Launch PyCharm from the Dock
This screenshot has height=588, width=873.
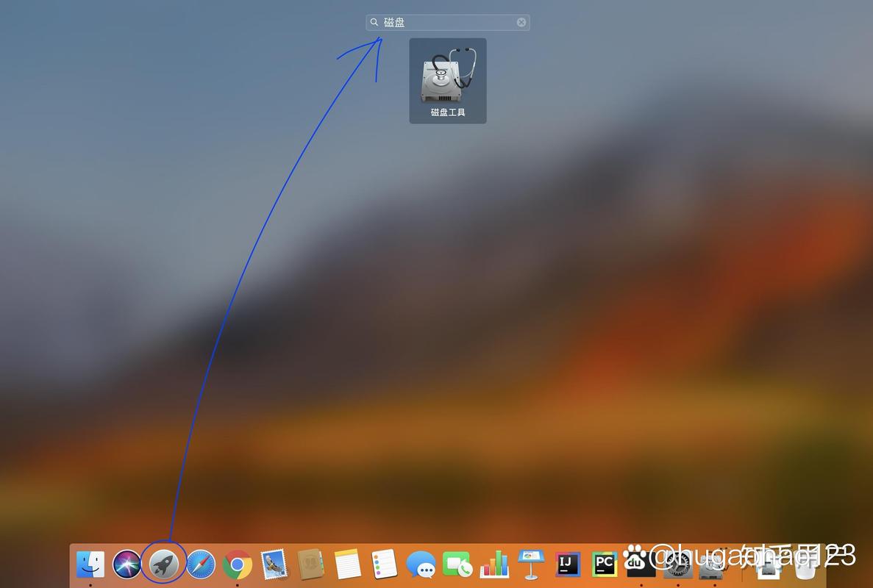coord(604,564)
